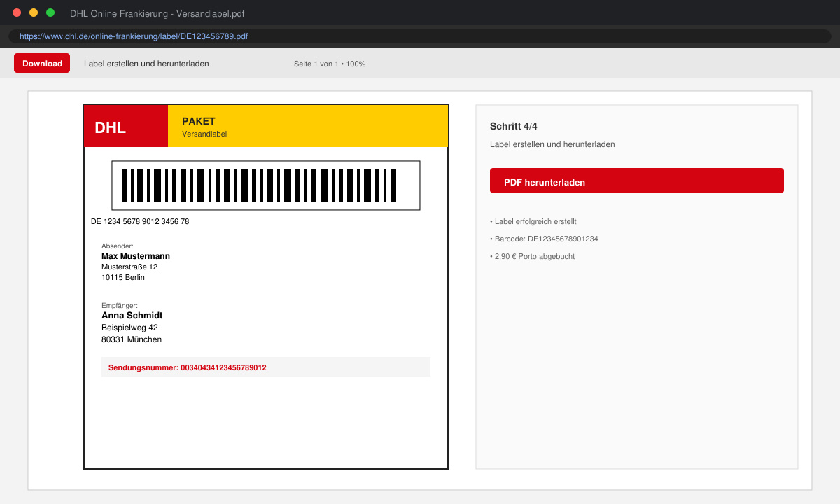Viewport: 840px width, 504px height.
Task: Click the status line Label erfolgreich erstellt
Action: (533, 221)
